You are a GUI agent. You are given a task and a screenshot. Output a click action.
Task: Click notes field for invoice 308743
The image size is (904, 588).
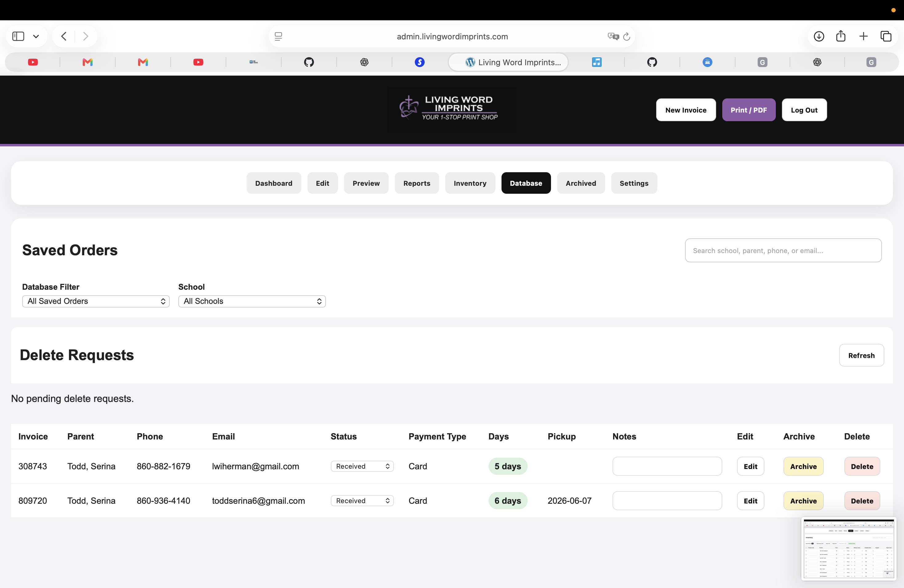(667, 467)
